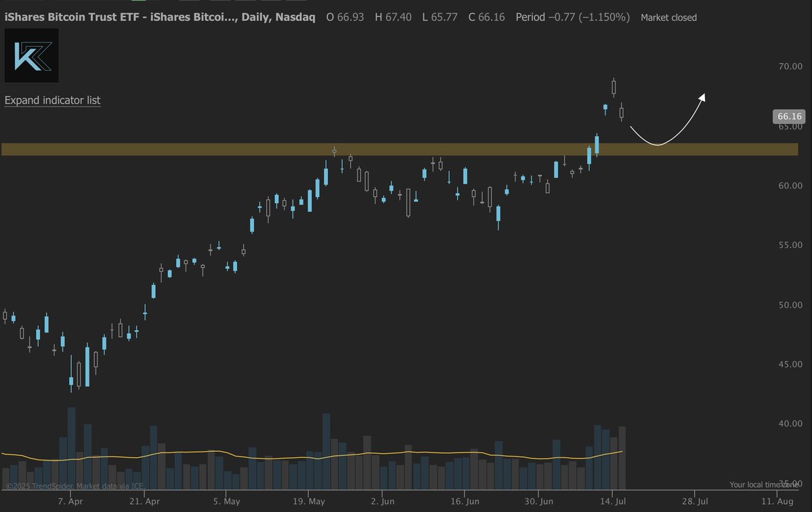Click the 70.00 price axis label

click(790, 66)
